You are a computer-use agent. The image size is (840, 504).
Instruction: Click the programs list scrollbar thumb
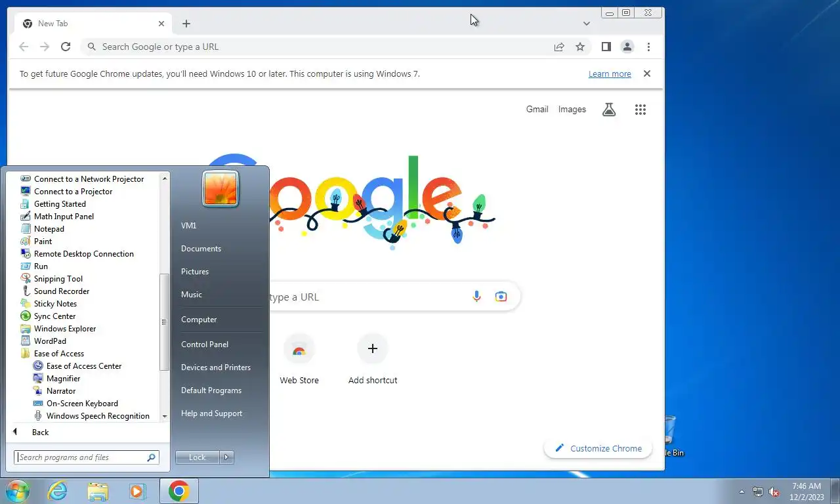164,322
